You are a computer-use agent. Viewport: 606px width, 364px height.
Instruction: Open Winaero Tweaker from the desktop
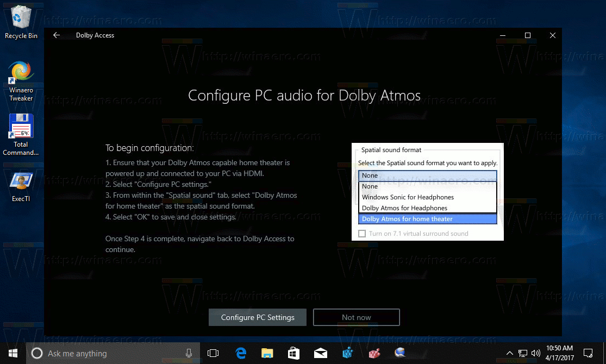[21, 72]
